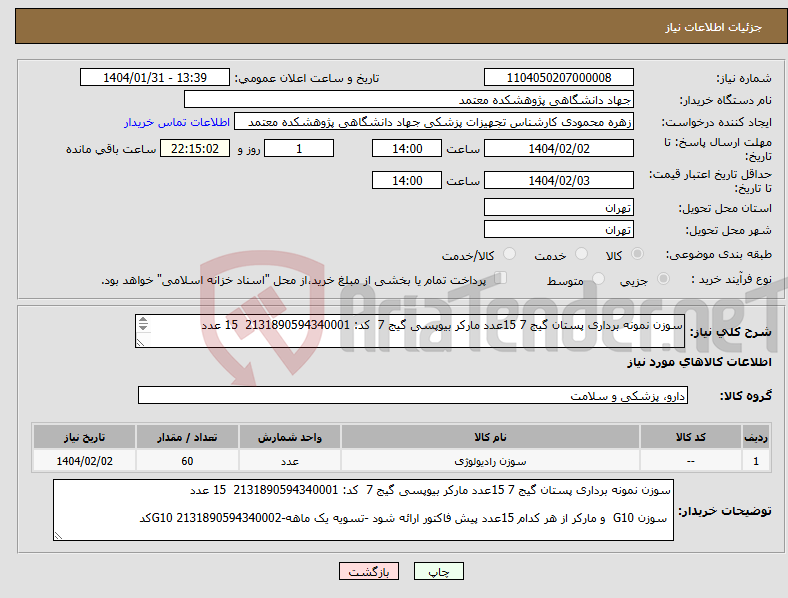Select the متوسط purchase type radio
Viewport: 788px width, 598px height.
pos(599,279)
